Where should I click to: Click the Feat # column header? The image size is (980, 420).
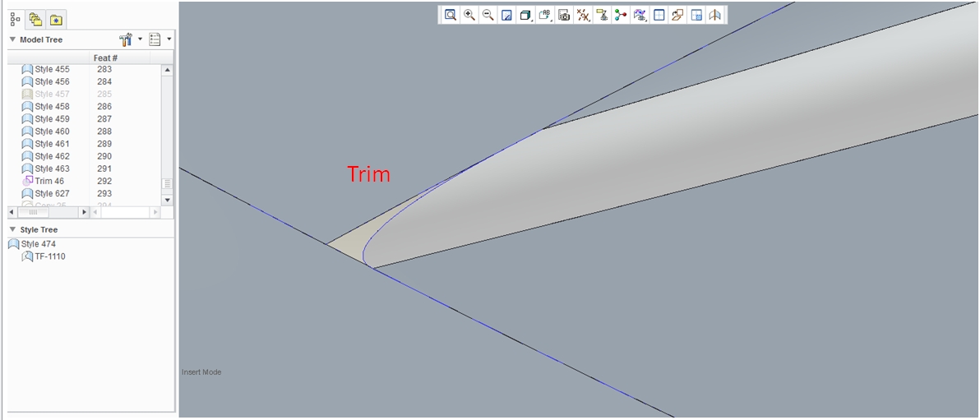click(x=105, y=58)
